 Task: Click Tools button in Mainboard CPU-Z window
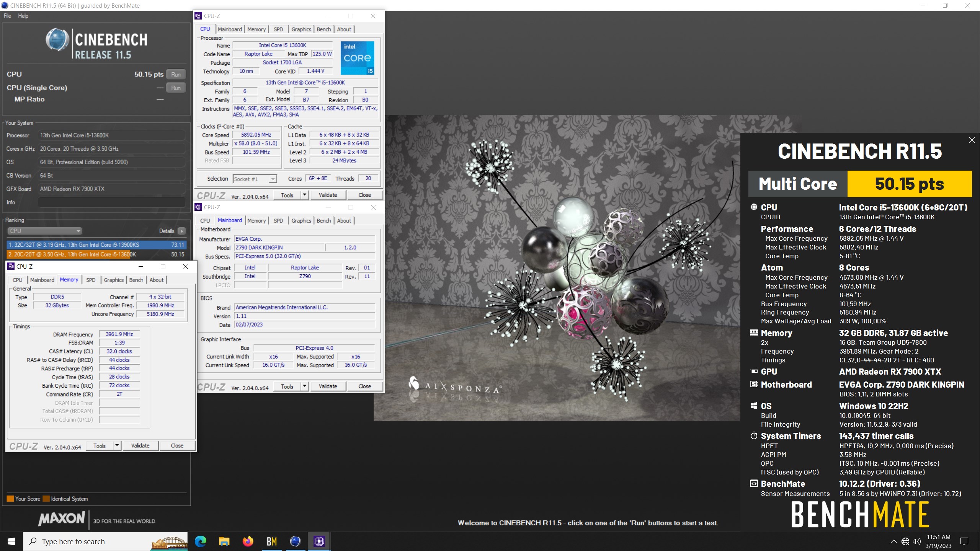click(287, 386)
